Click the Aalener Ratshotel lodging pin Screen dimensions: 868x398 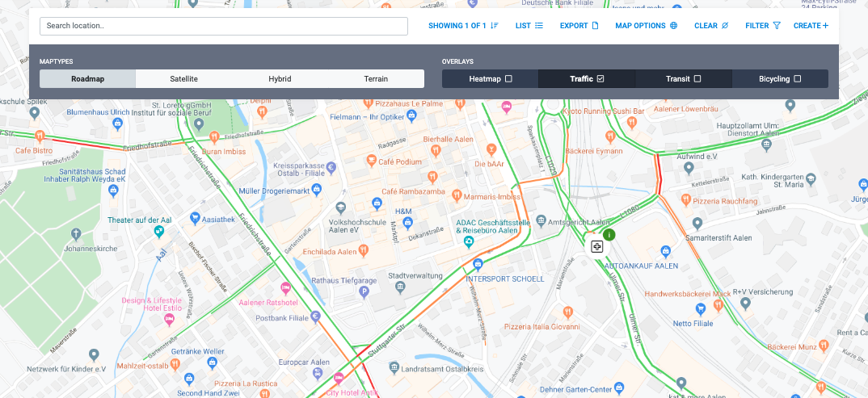pos(285,288)
